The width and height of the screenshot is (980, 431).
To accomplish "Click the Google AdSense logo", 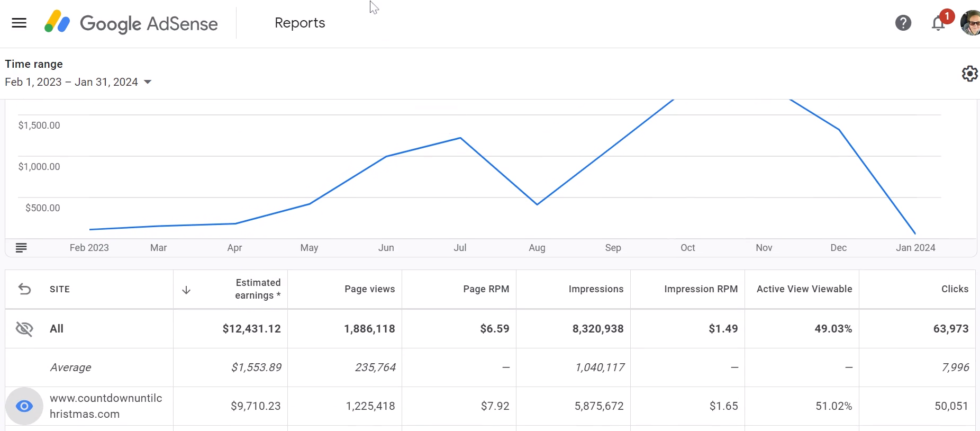I will pos(131,23).
